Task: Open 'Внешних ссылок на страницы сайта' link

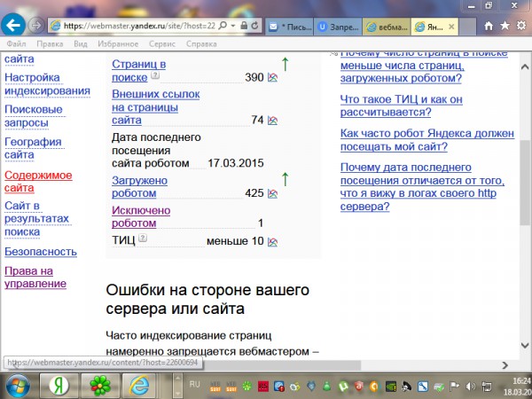Action: pos(155,107)
